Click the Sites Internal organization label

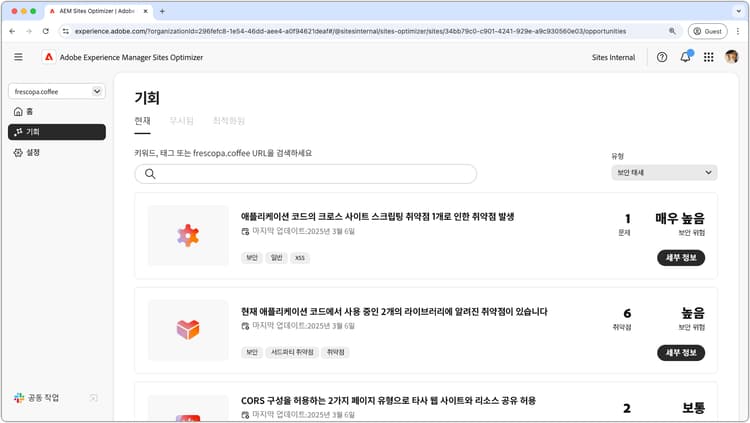click(x=613, y=57)
